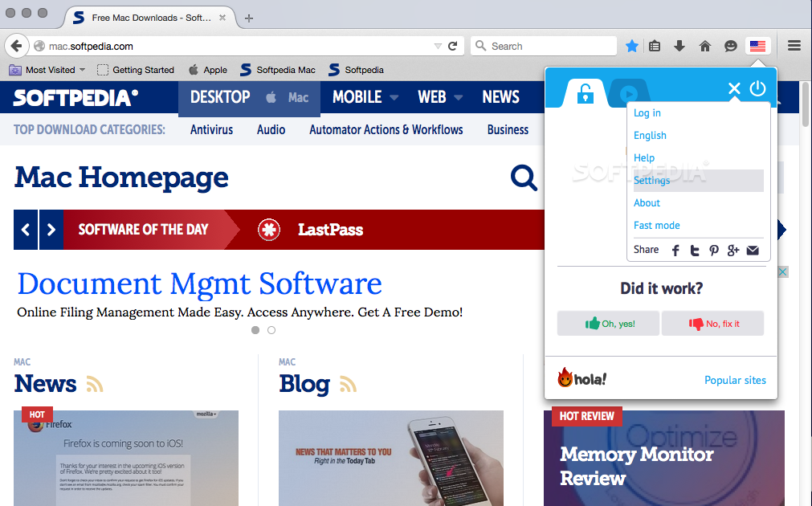The image size is (812, 506).
Task: Open the Business category
Action: point(508,129)
